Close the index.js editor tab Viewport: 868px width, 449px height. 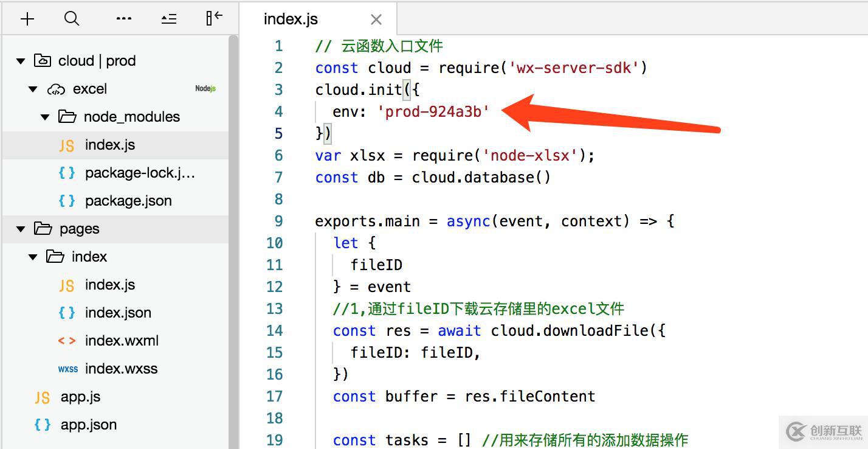coord(376,19)
